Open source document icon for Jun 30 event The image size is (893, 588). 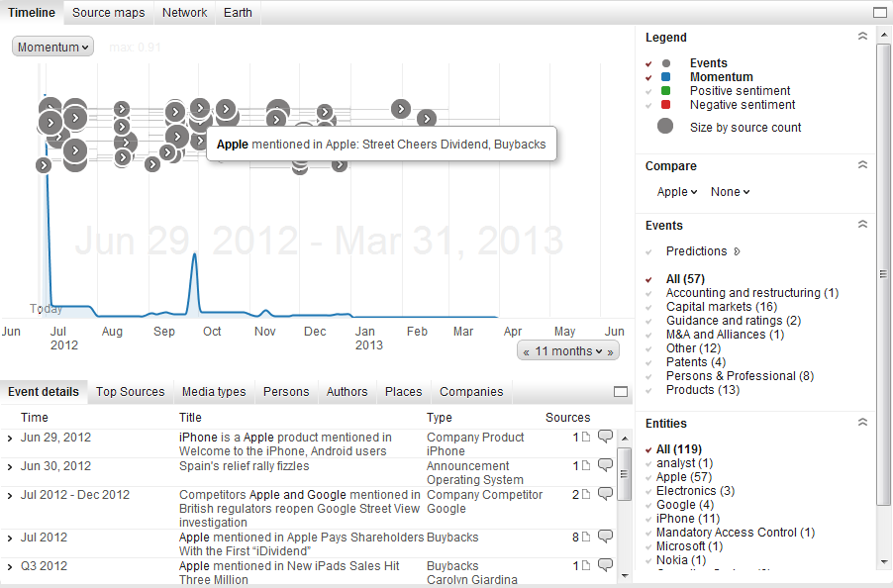(586, 466)
